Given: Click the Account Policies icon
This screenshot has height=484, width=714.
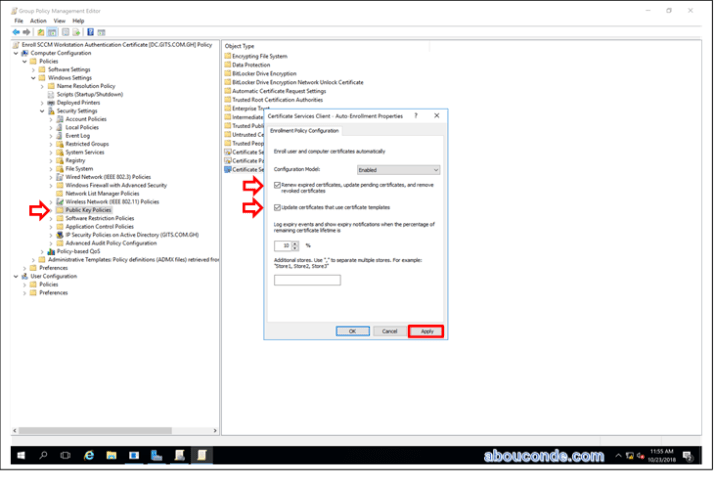Looking at the screenshot, I should pos(60,119).
